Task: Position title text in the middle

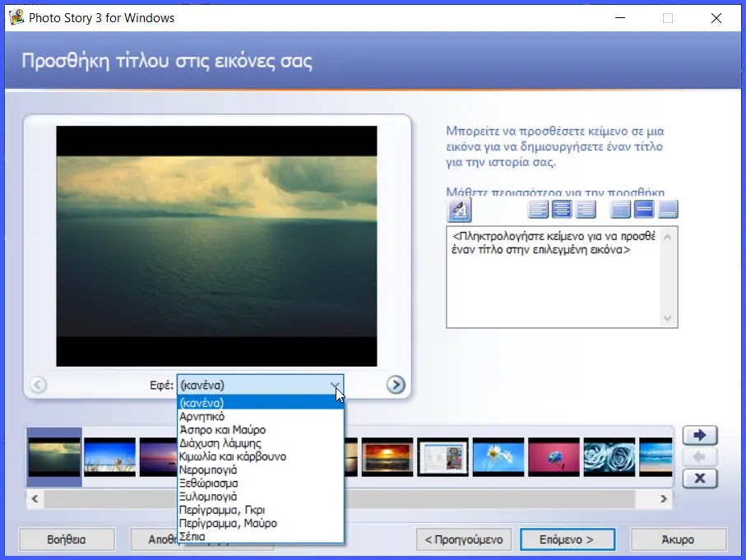Action: pos(644,210)
